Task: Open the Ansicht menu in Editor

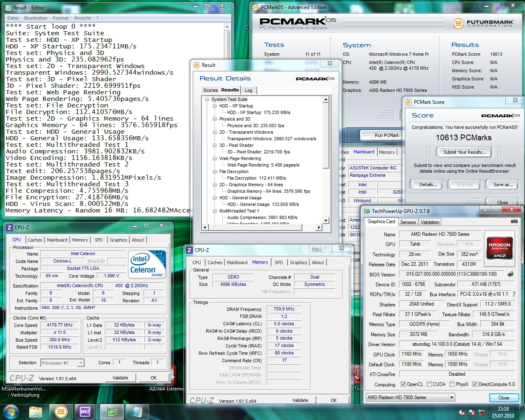Action: pyautogui.click(x=82, y=18)
